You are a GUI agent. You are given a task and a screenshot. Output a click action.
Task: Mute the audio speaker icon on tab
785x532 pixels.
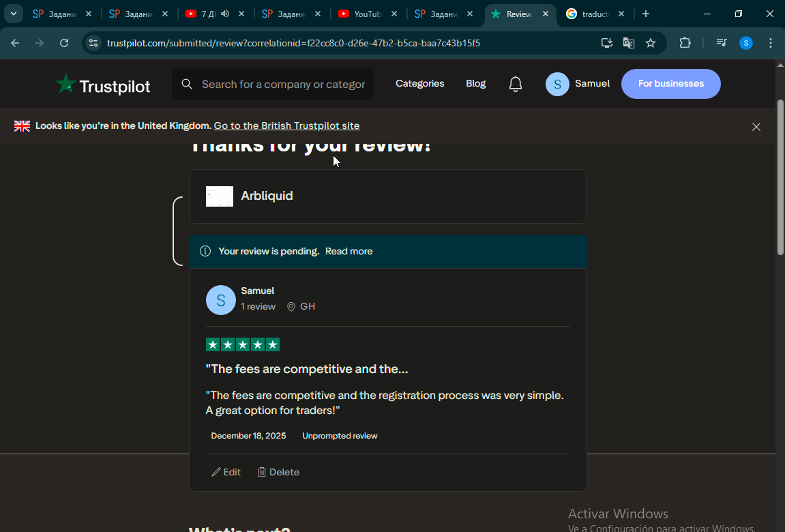(225, 14)
